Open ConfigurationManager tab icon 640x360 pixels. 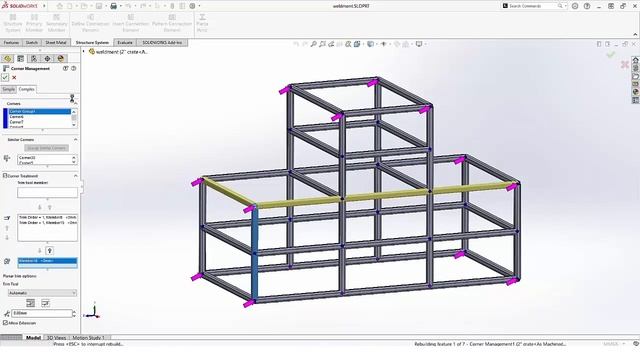click(34, 59)
